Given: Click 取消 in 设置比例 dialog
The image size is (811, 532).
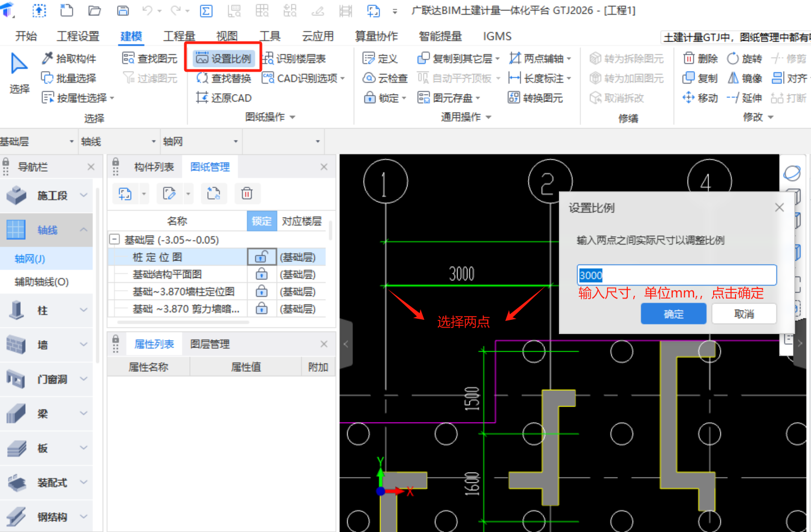Looking at the screenshot, I should [744, 314].
